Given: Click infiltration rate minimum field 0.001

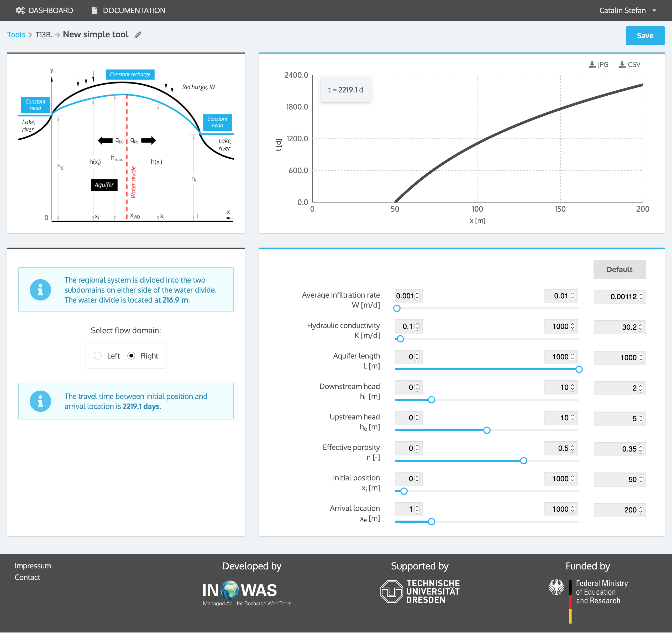Looking at the screenshot, I should pos(408,296).
